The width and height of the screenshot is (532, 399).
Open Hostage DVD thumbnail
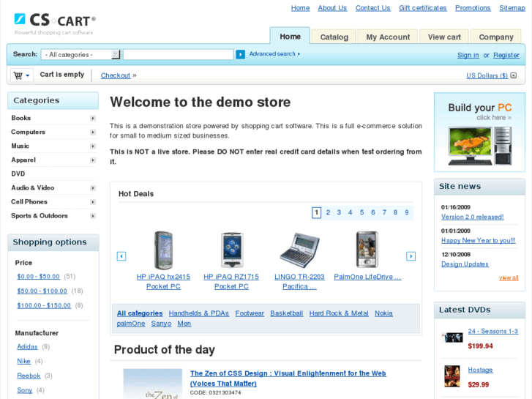coord(453,376)
